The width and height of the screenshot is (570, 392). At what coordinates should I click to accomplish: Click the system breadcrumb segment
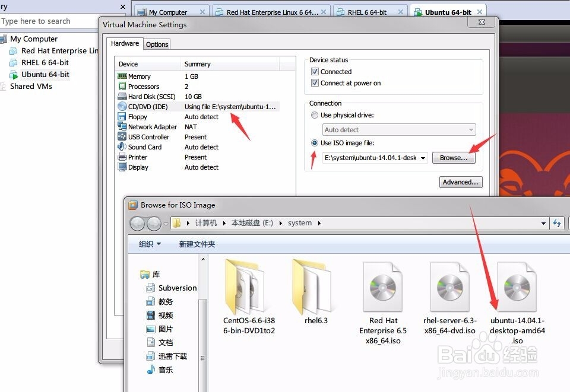click(299, 223)
